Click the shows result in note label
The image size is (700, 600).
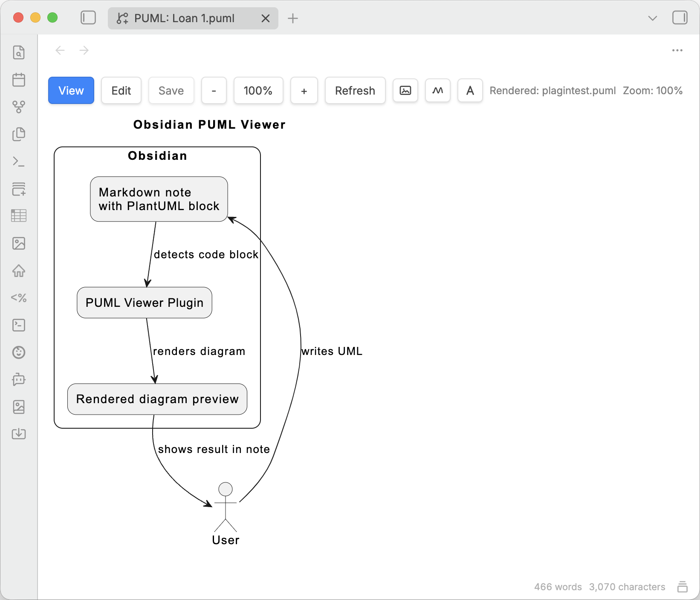coord(214,449)
